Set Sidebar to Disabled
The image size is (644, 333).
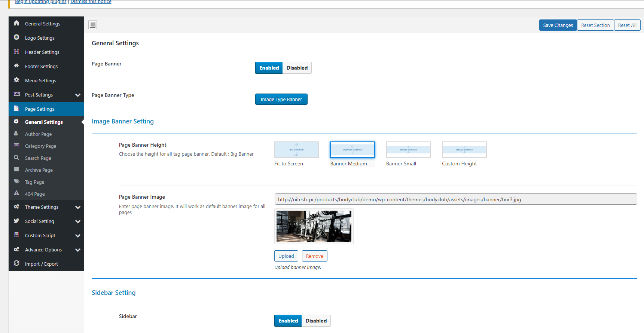(316, 321)
